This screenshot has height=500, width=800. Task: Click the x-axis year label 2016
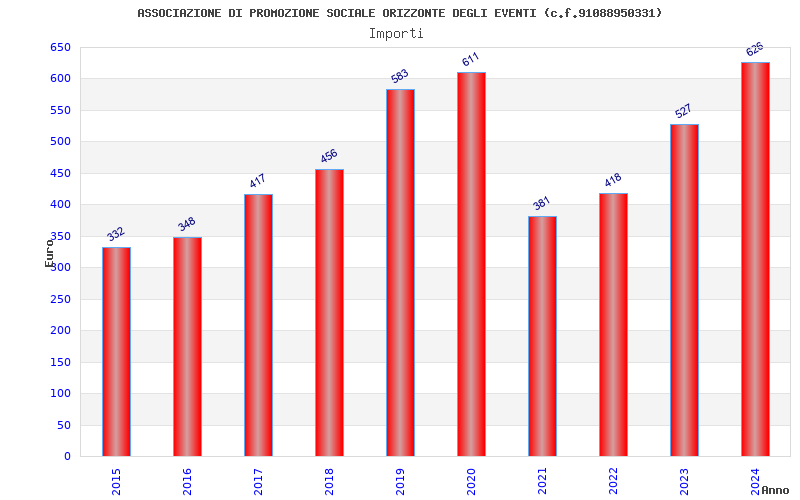[x=187, y=482]
